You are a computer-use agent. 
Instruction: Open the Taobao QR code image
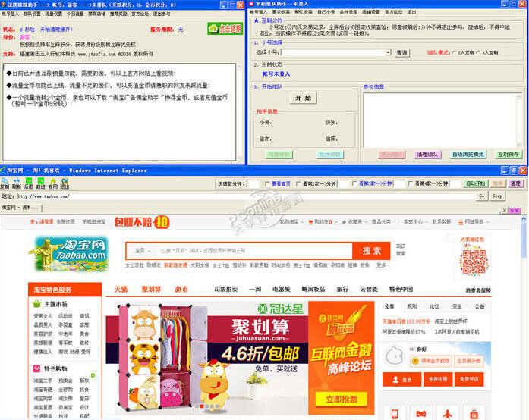click(x=474, y=262)
